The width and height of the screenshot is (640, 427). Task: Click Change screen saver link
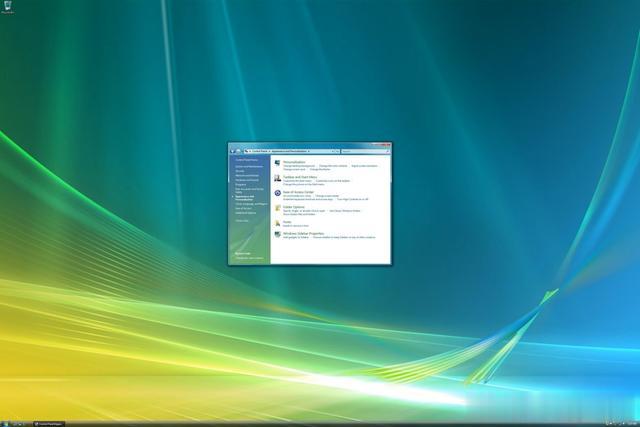pyautogui.click(x=294, y=169)
